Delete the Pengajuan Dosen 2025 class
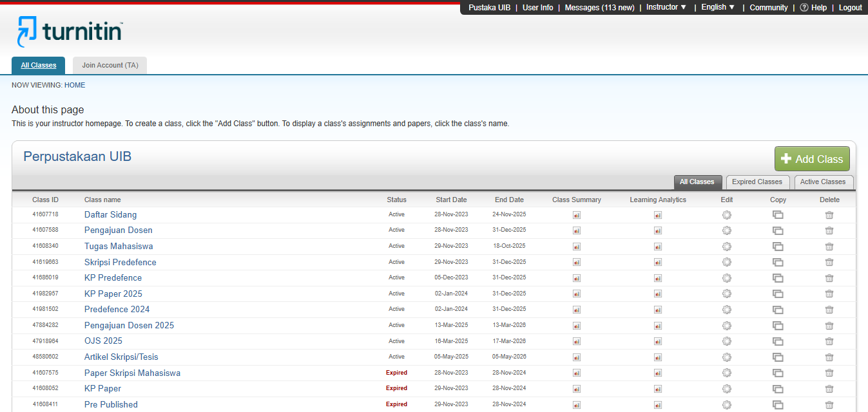Screen dimensions: 868x412 [829, 326]
